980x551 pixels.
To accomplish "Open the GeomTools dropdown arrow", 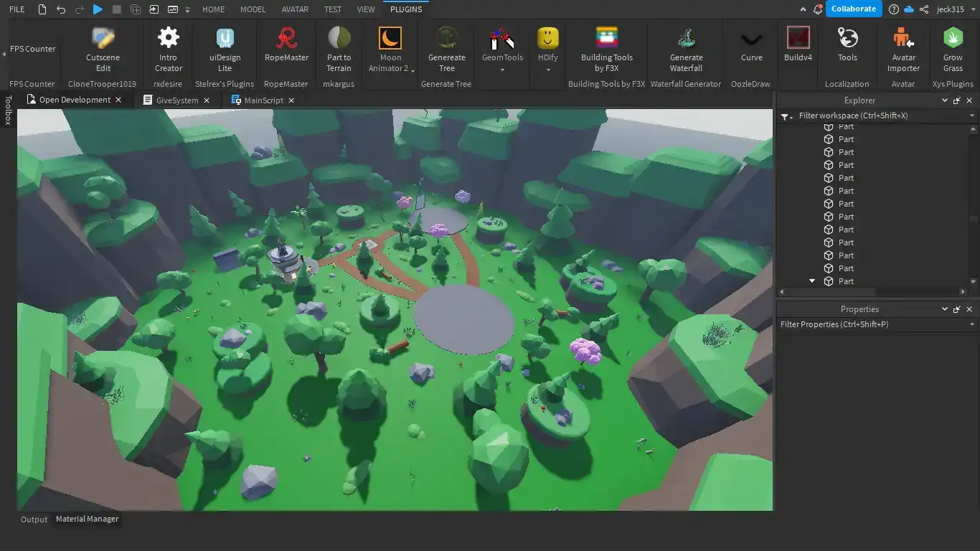I will (x=502, y=70).
